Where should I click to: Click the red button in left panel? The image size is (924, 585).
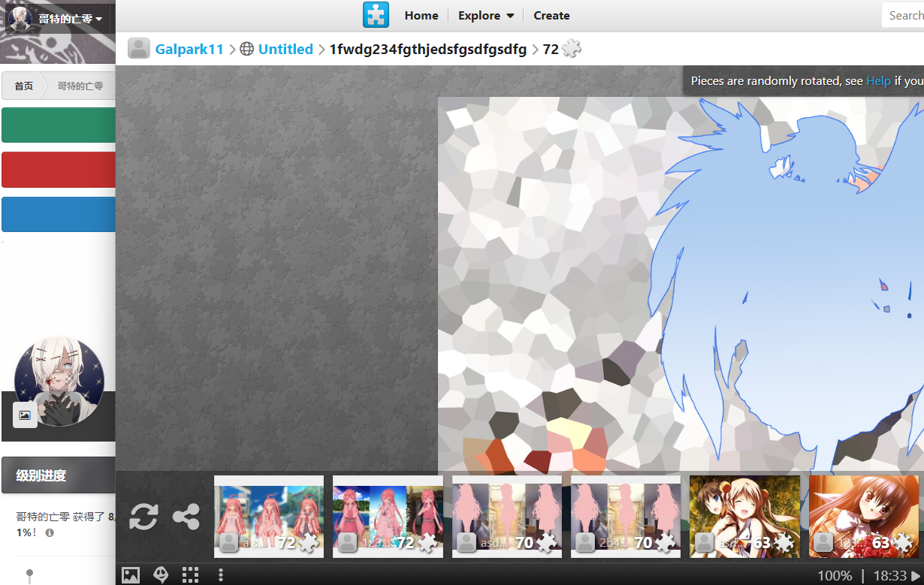59,170
